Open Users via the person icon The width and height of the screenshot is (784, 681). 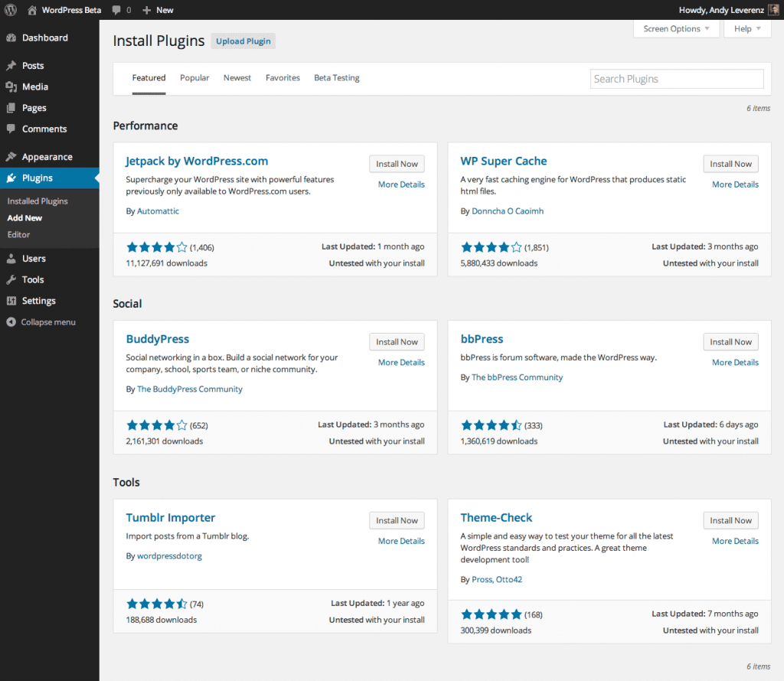pos(13,258)
